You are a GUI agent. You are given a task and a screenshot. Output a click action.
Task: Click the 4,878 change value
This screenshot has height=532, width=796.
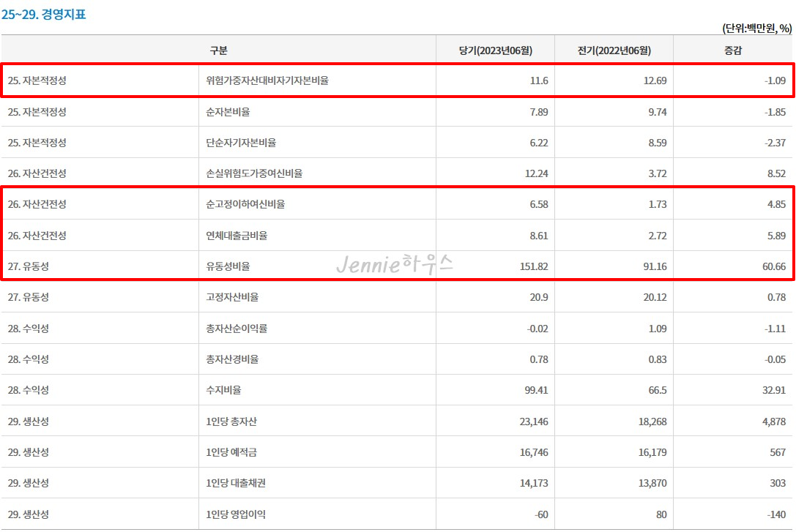pos(774,422)
